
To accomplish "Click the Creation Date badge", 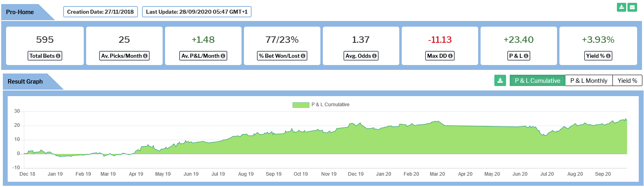I will click(x=100, y=12).
